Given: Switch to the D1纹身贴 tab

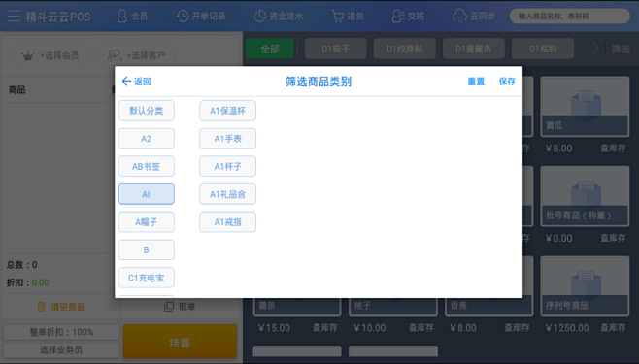Looking at the screenshot, I should (404, 49).
